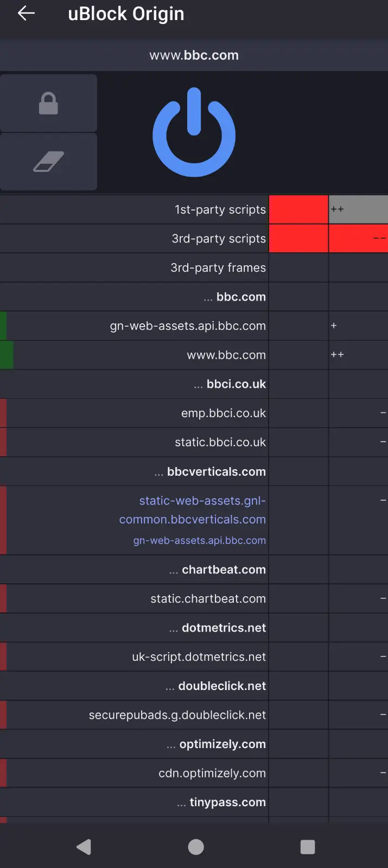The image size is (388, 868).
Task: Expand the doubleclick.net domain group row
Action: (x=134, y=686)
